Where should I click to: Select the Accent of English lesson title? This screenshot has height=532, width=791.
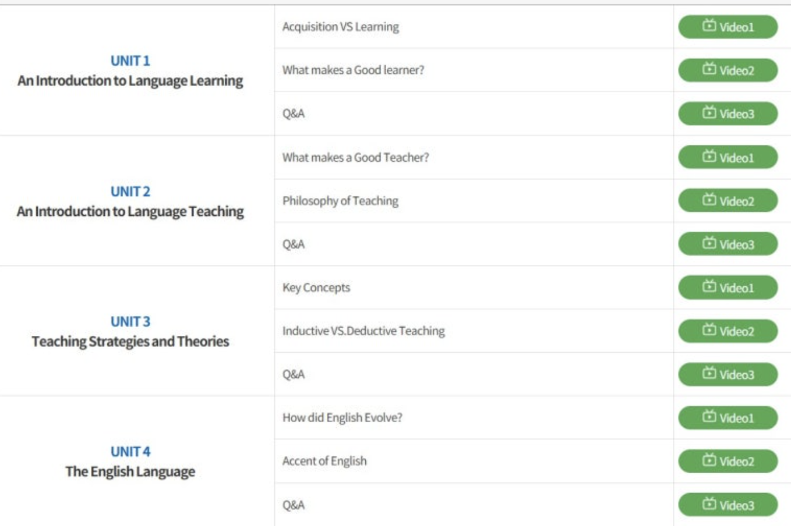tap(324, 461)
